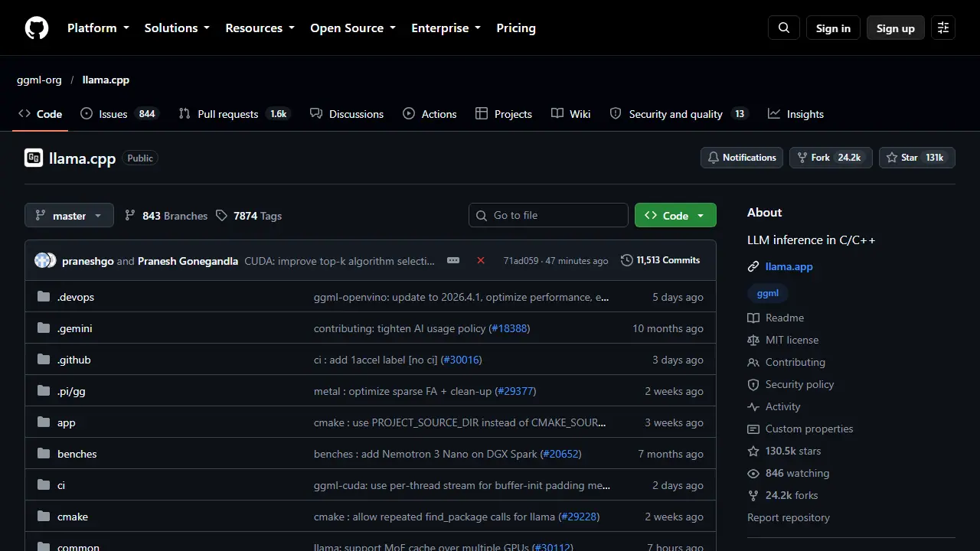Click the llama.cpp repository avatar icon
The width and height of the screenshot is (980, 551).
tap(34, 158)
